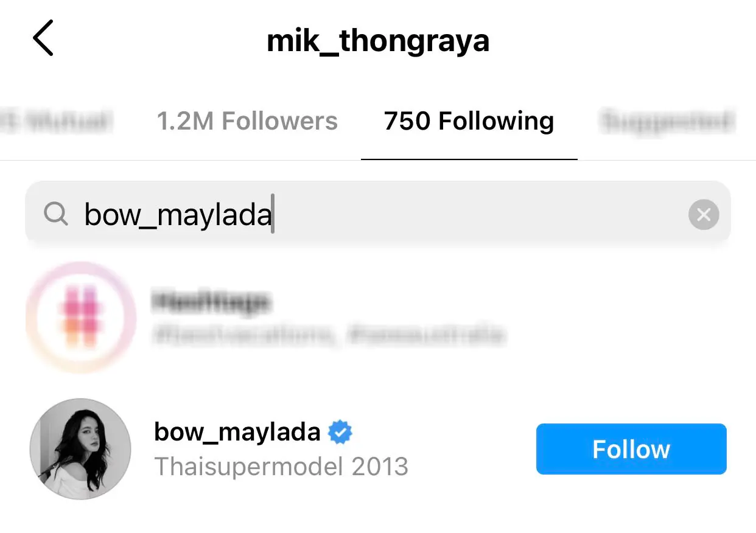Click the magnifier icon in search bar
Image resolution: width=756 pixels, height=533 pixels.
[x=56, y=214]
